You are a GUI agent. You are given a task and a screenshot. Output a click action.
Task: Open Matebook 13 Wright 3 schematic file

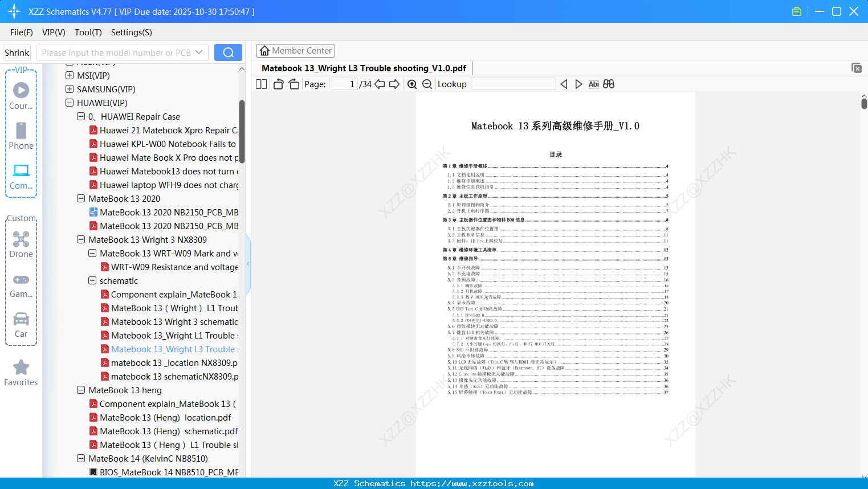(x=170, y=322)
